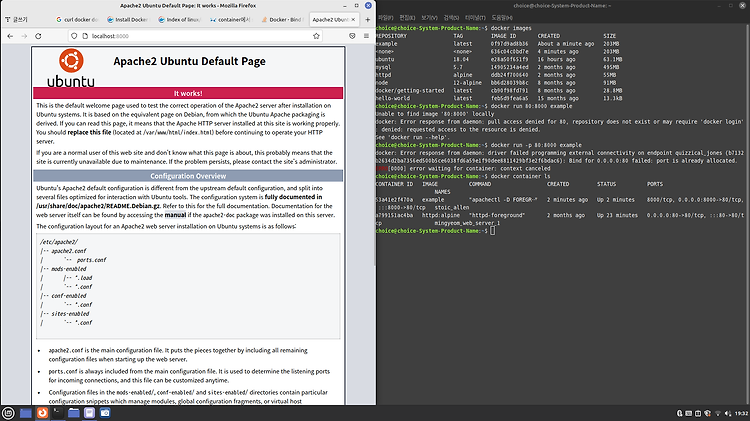
Task: Click the page info icon beside localhost
Action: (85, 36)
